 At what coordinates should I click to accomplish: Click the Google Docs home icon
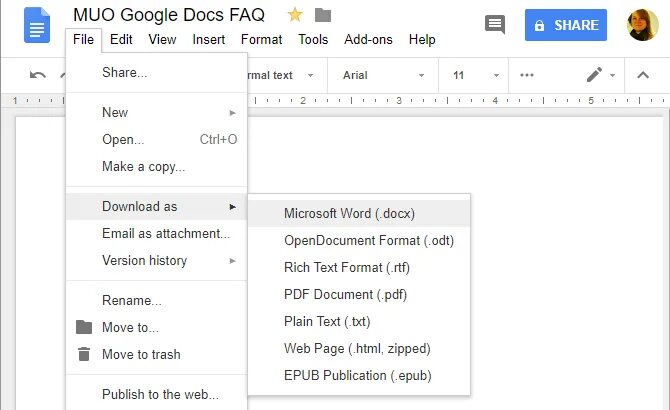[37, 25]
